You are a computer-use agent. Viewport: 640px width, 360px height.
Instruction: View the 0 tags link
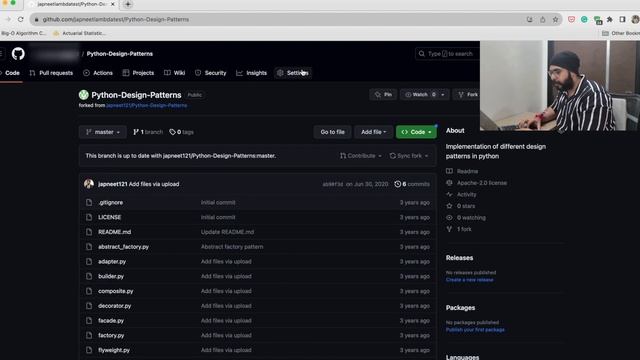(x=182, y=132)
